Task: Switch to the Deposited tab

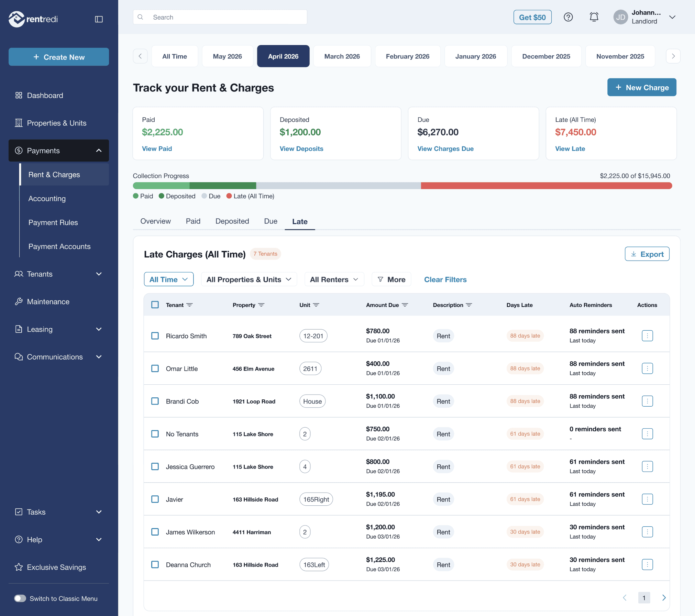Action: [232, 221]
